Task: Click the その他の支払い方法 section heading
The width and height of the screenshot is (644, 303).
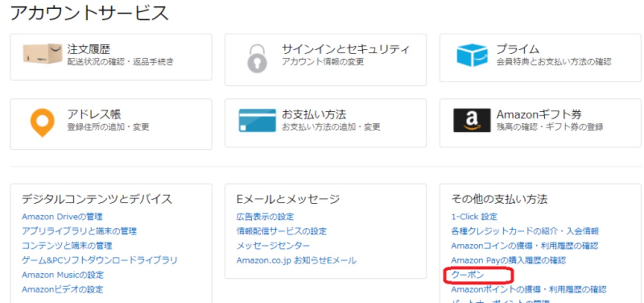Action: click(500, 199)
